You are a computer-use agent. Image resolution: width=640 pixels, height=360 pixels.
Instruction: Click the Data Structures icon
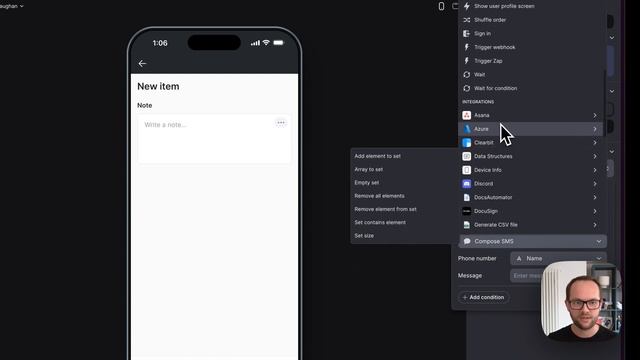pos(467,156)
